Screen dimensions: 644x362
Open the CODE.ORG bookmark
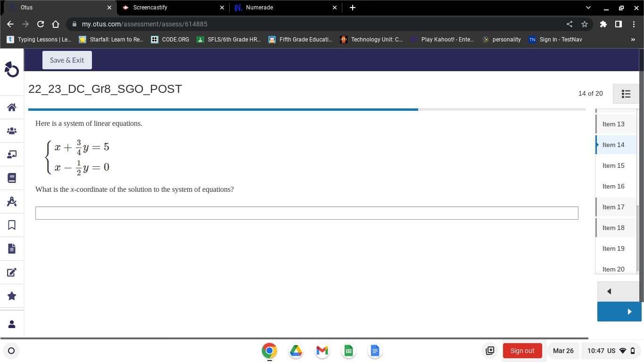click(x=170, y=40)
